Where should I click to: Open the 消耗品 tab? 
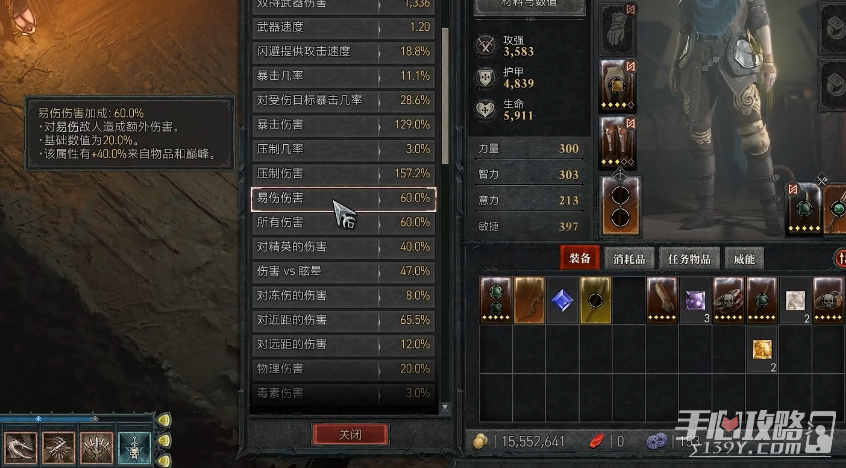coord(629,259)
